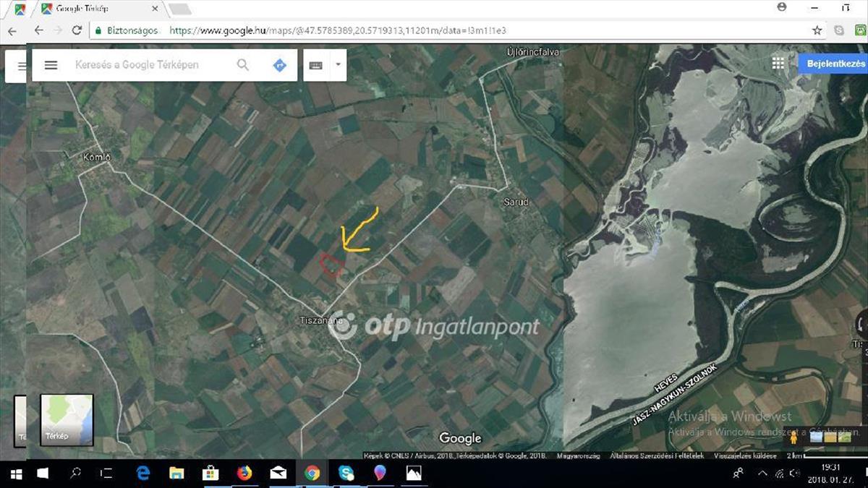Click the on-screen keyboard icon

315,65
